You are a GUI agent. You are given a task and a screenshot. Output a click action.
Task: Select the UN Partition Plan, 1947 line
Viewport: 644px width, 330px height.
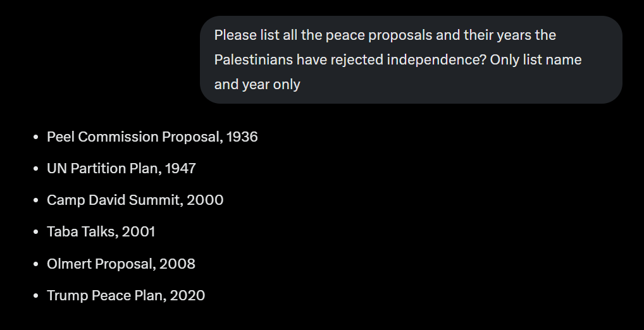click(121, 168)
